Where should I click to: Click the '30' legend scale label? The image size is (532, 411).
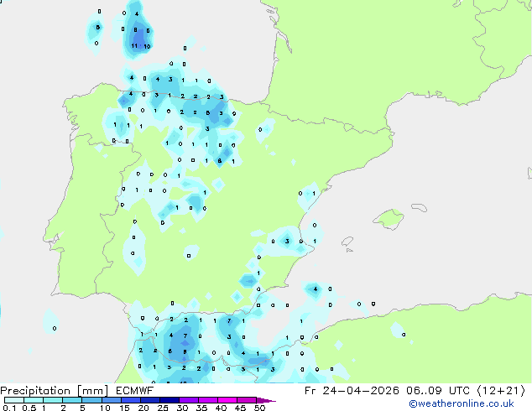pos(182,408)
